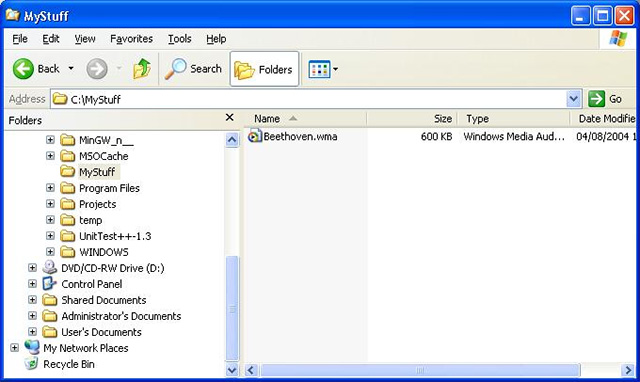The width and height of the screenshot is (640, 382).
Task: Expand the Shared Documents node
Action: pyautogui.click(x=32, y=300)
